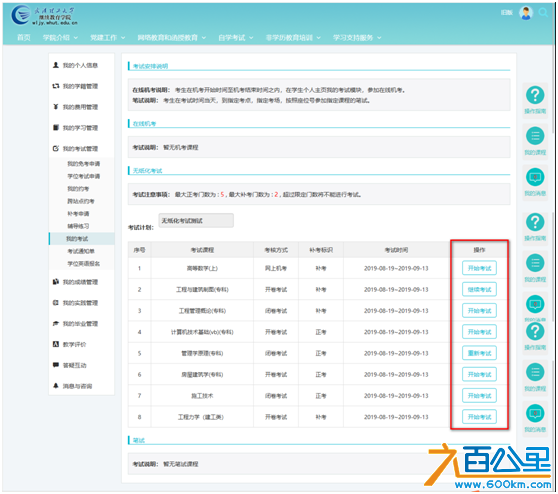
Task: Click the 旧版 link in header
Action: pos(506,12)
